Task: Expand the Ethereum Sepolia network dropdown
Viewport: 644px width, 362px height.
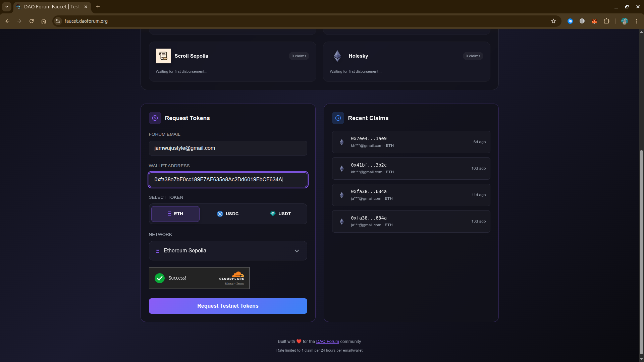Action: pyautogui.click(x=228, y=251)
